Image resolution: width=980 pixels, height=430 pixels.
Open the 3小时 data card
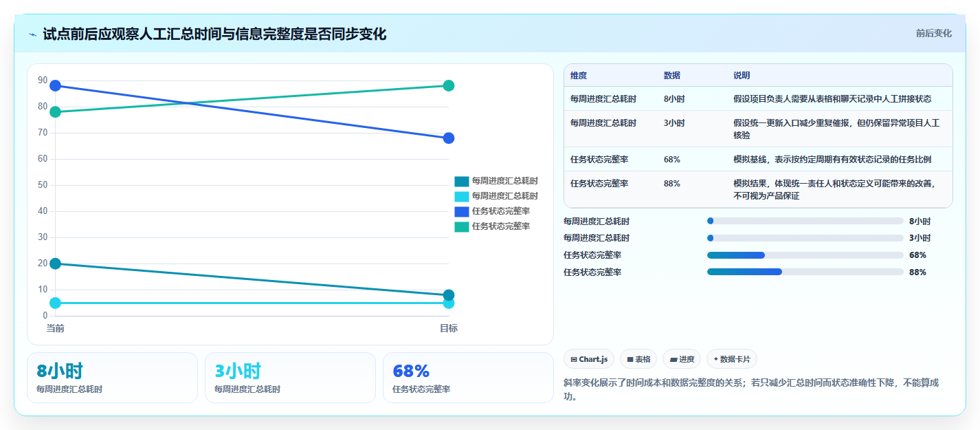tap(290, 378)
